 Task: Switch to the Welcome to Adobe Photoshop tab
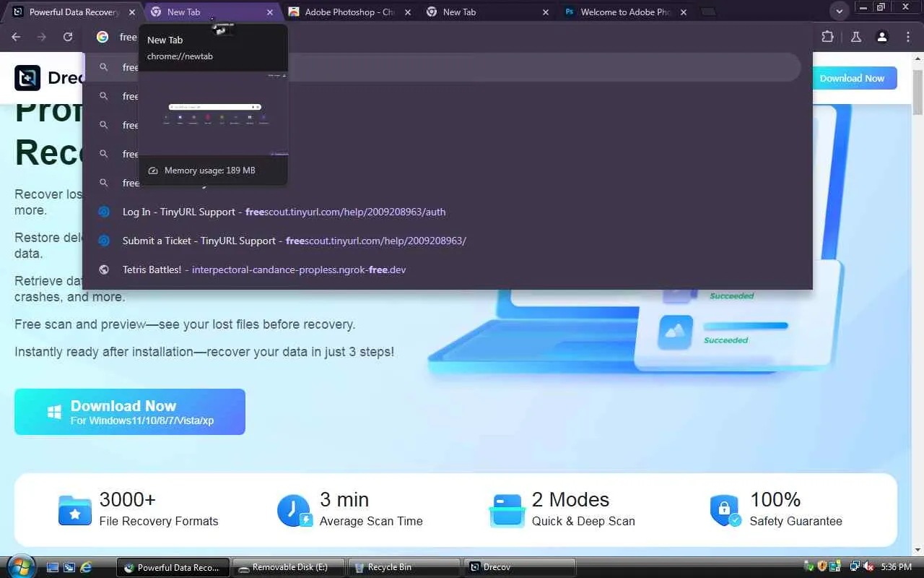625,12
